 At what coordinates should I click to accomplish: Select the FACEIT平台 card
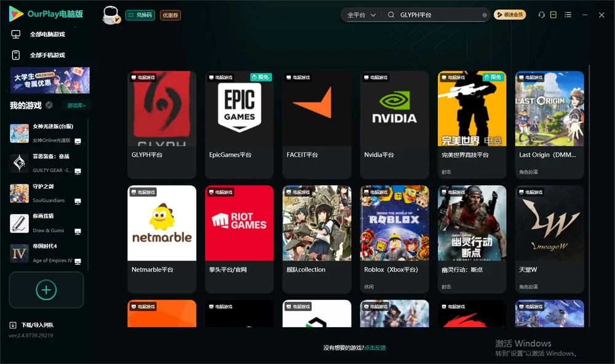317,125
